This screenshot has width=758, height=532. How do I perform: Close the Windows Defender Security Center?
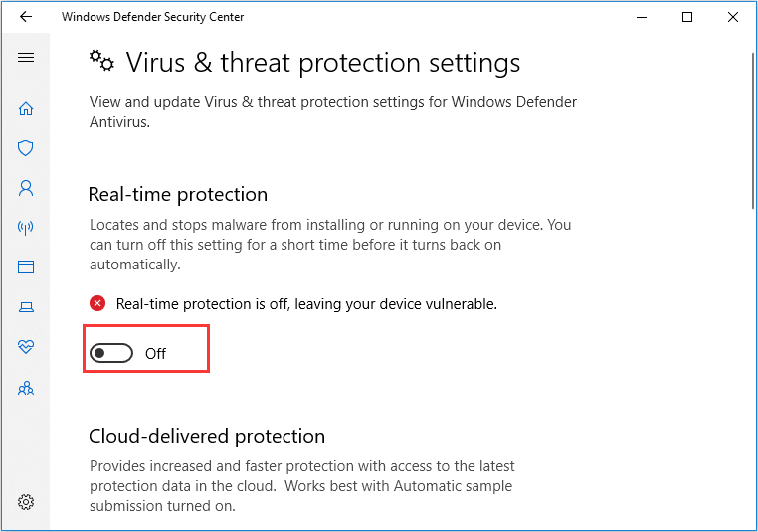click(x=733, y=17)
